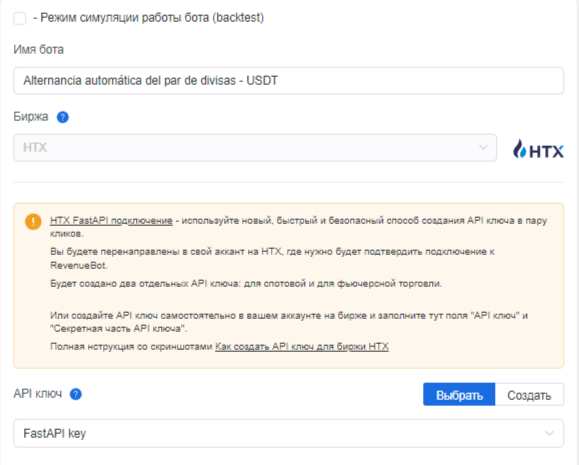Image resolution: width=579 pixels, height=465 pixels.
Task: Click the 'Биржа' label text
Action: coord(31,117)
